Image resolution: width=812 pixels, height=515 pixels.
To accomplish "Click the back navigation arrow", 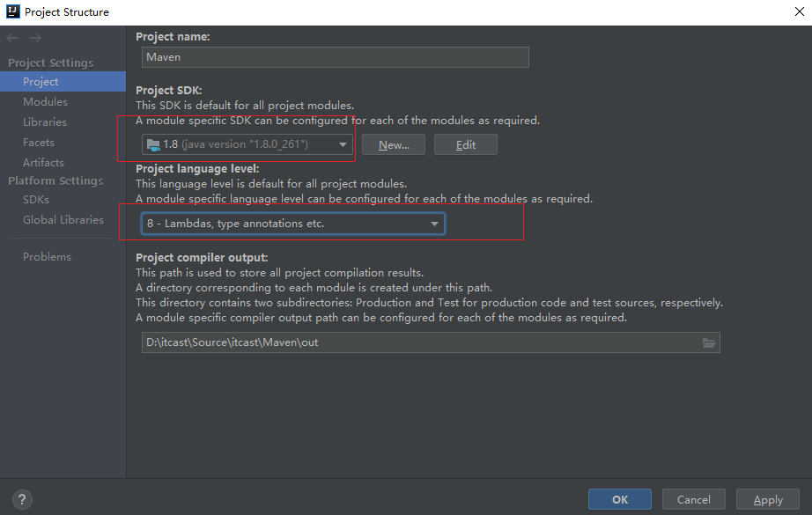I will click(x=12, y=38).
